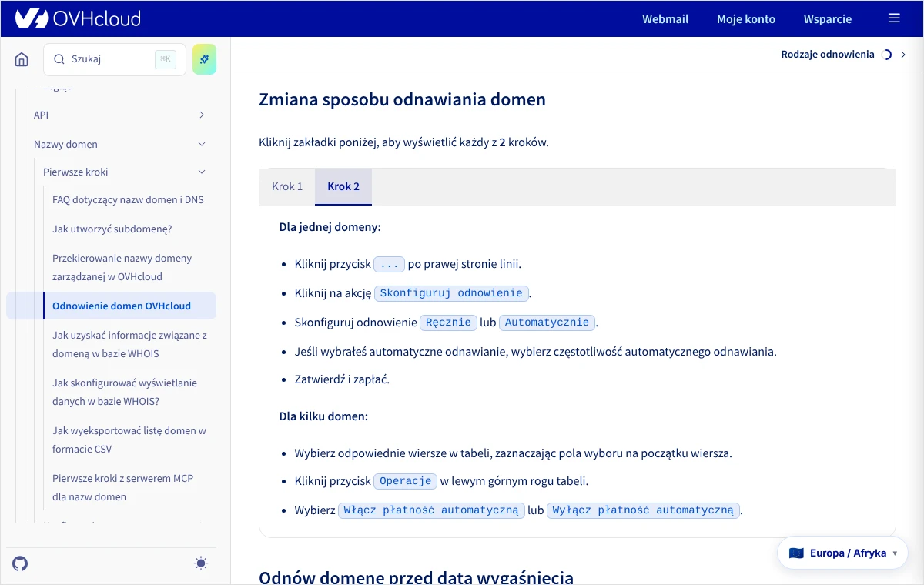Viewport: 924px width, 585px height.
Task: Open export domen w formacie CSV article
Action: [129, 440]
